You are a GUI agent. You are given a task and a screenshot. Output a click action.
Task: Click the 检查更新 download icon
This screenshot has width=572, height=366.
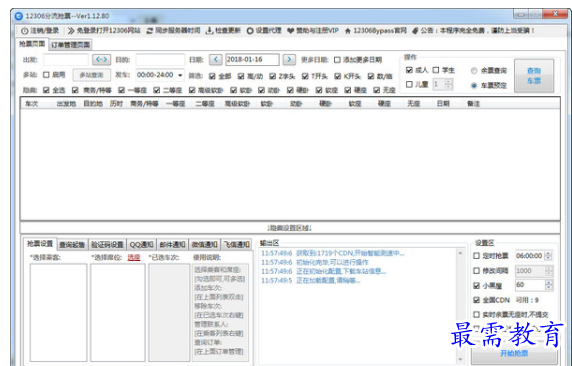click(x=209, y=31)
